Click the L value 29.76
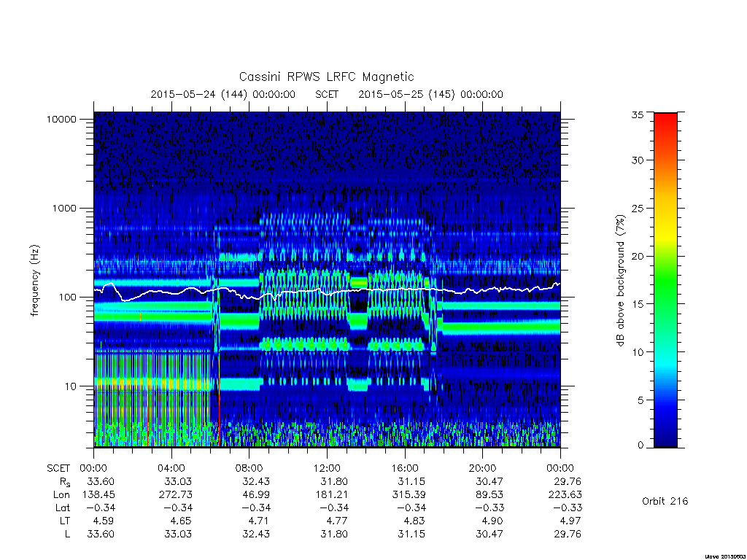This screenshot has height=560, width=747. [x=568, y=534]
